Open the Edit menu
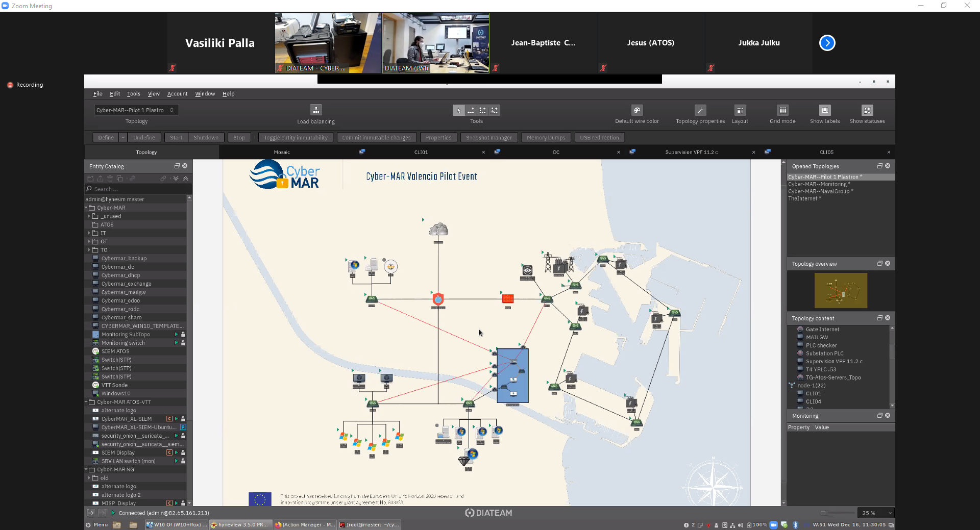The width and height of the screenshot is (980, 530). [x=115, y=94]
